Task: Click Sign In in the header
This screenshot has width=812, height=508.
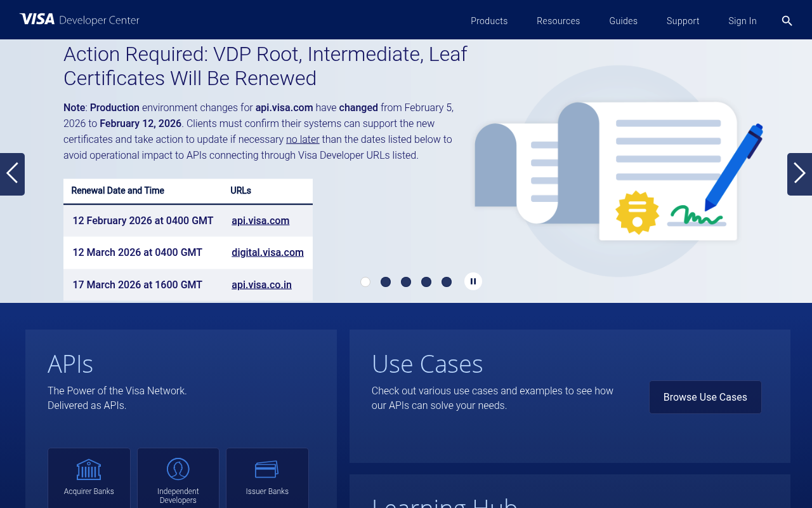Action: (742, 21)
